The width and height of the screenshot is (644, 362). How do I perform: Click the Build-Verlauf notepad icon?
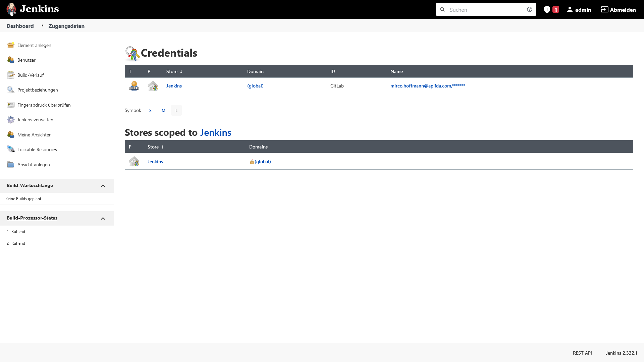[x=11, y=75]
